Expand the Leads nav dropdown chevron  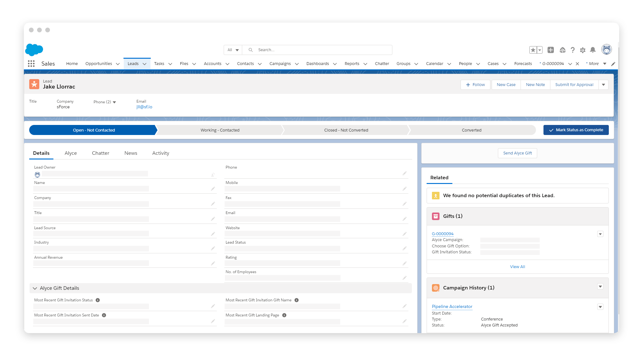[145, 64]
